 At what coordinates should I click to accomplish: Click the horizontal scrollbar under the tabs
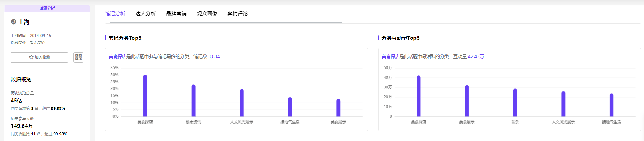(226, 23)
